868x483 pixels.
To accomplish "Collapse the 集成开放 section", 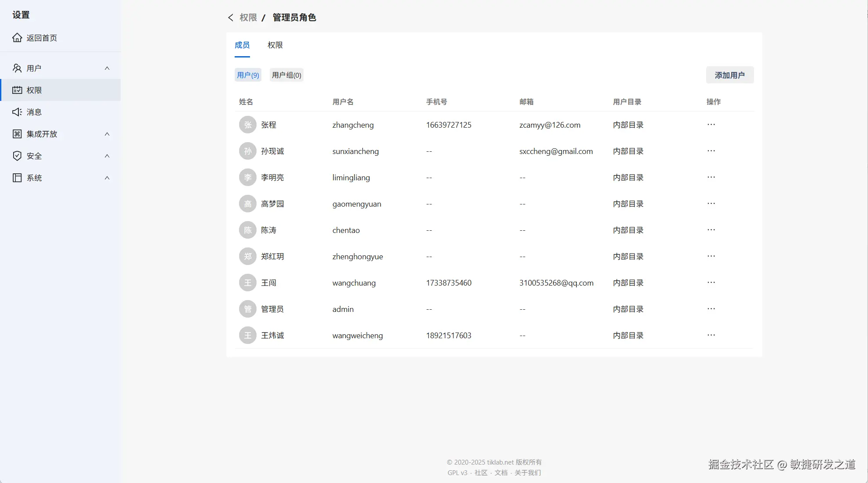I will pos(107,134).
